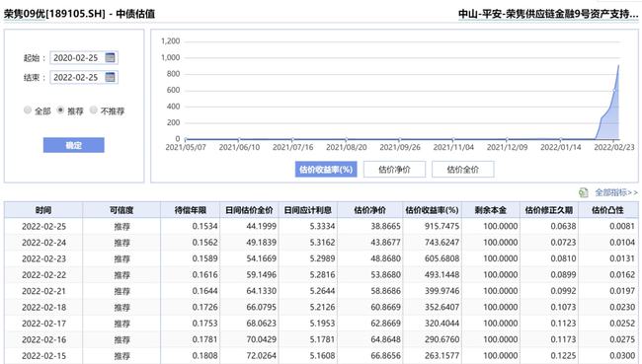Click the end date field 2022-02-25
This screenshot has height=364, width=642.
pyautogui.click(x=84, y=77)
